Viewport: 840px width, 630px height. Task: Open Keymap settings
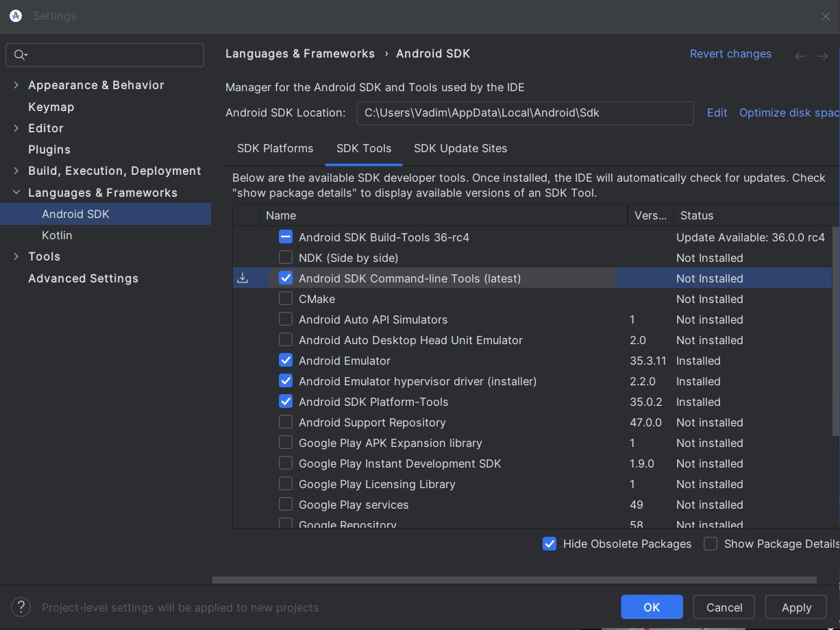point(51,107)
